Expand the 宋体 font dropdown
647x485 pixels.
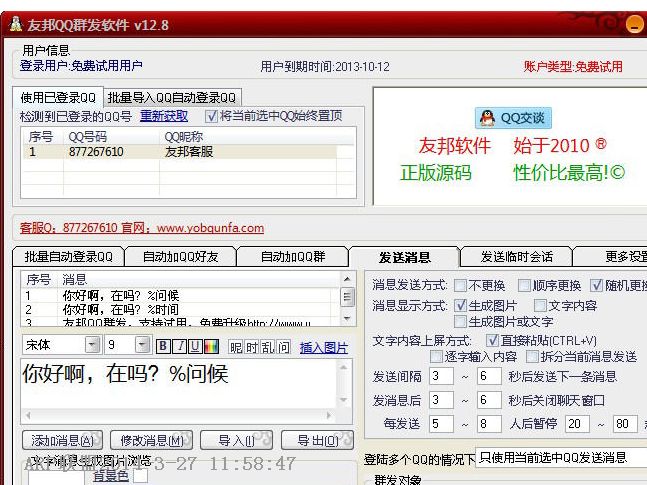point(92,346)
